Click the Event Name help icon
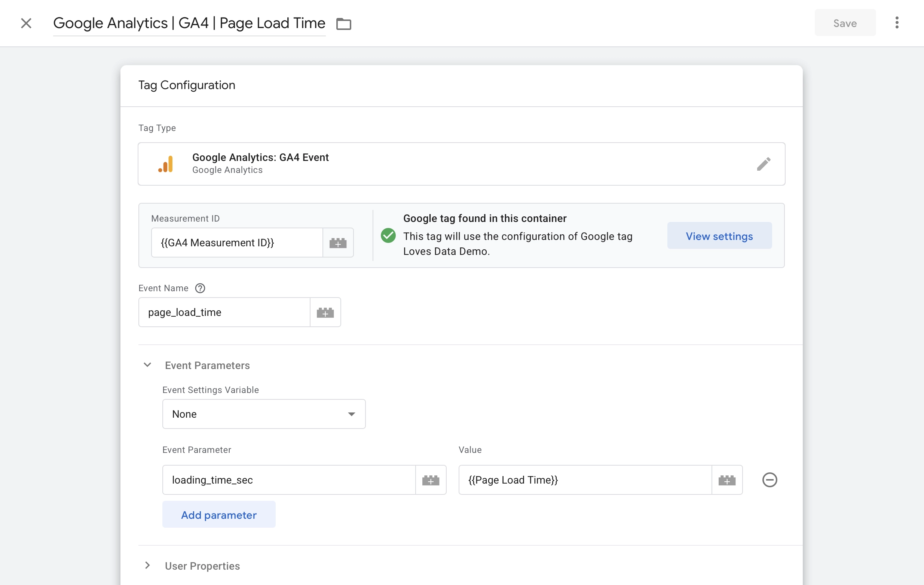The height and width of the screenshot is (585, 924). pyautogui.click(x=200, y=288)
